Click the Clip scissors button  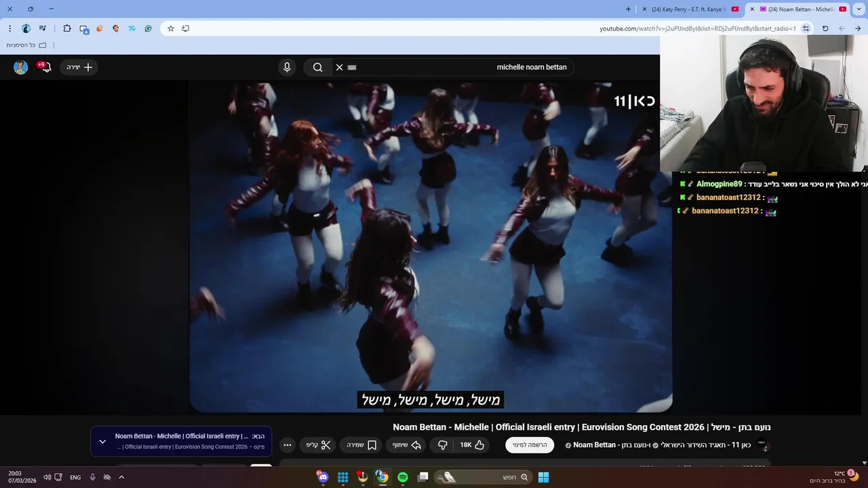[x=319, y=445]
